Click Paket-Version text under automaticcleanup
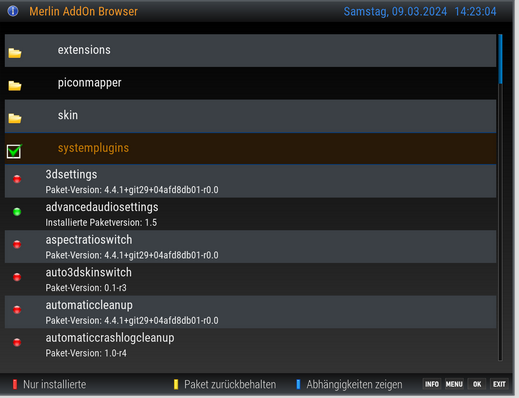Image resolution: width=519 pixels, height=398 pixels. [132, 320]
